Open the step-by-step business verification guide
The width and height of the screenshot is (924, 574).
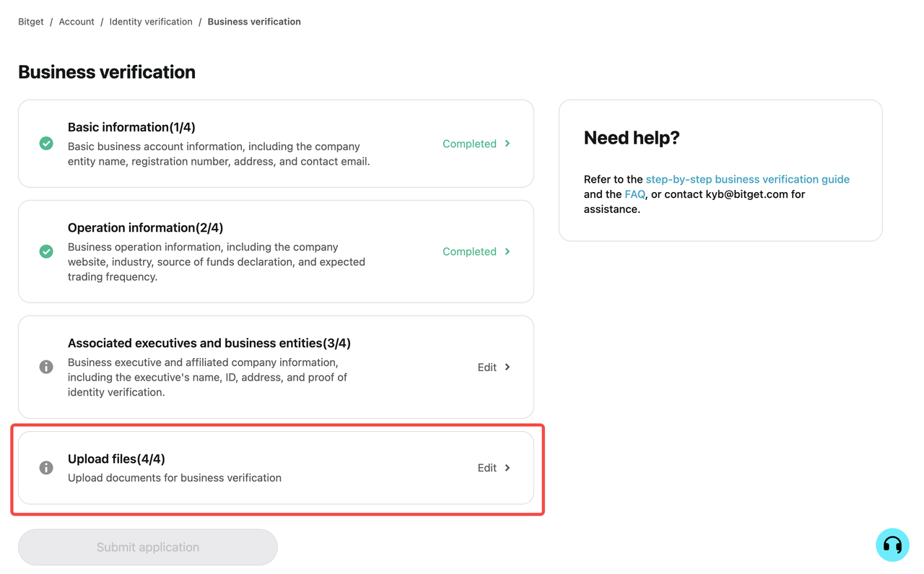click(747, 179)
